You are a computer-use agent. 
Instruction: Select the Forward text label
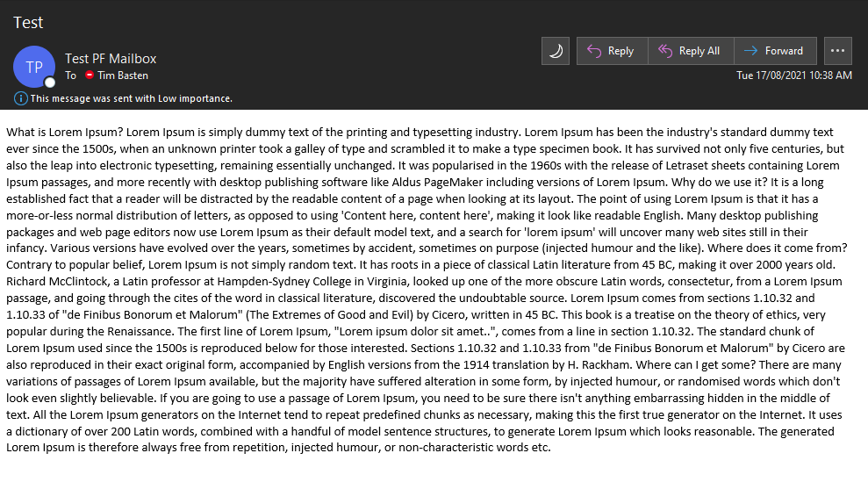784,51
